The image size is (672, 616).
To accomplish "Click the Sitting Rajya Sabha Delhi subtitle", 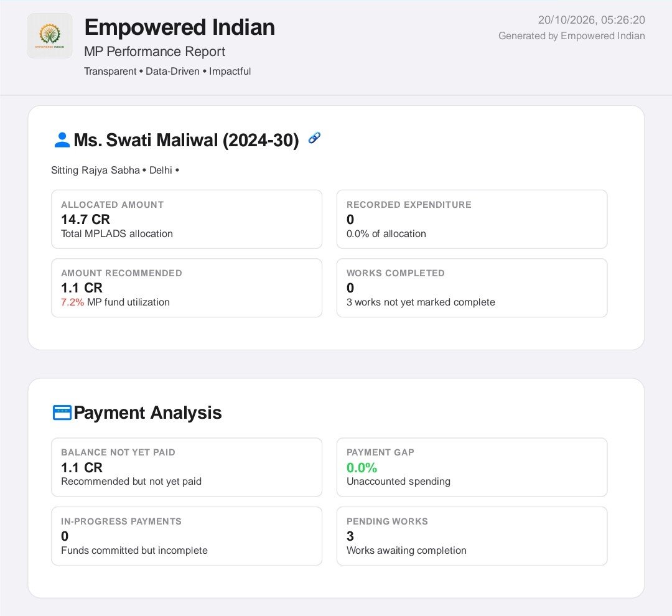I will point(115,170).
